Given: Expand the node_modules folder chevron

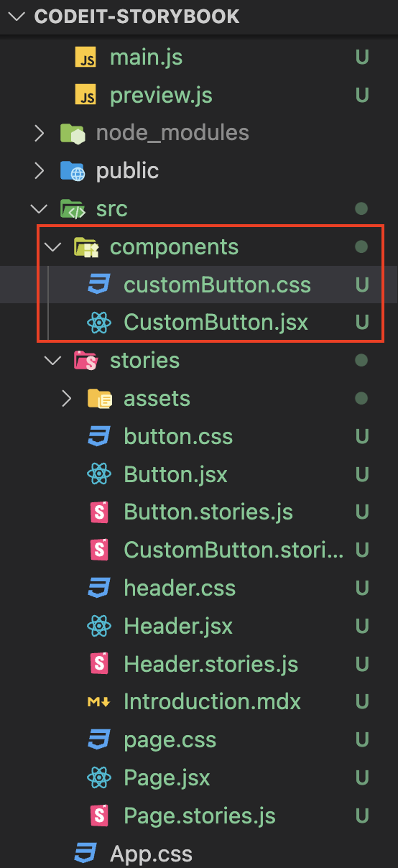Looking at the screenshot, I should [39, 133].
